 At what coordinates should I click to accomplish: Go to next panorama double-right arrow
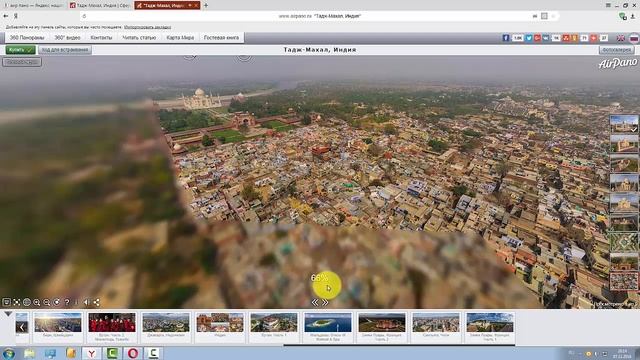325,302
